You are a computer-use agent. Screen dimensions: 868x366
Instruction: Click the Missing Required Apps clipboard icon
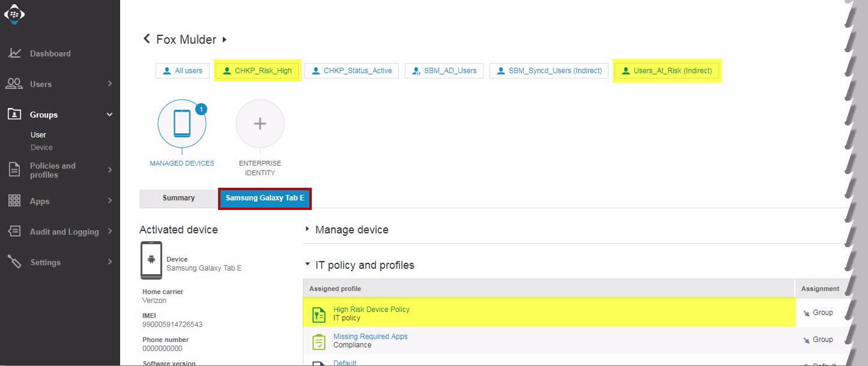[x=319, y=341]
